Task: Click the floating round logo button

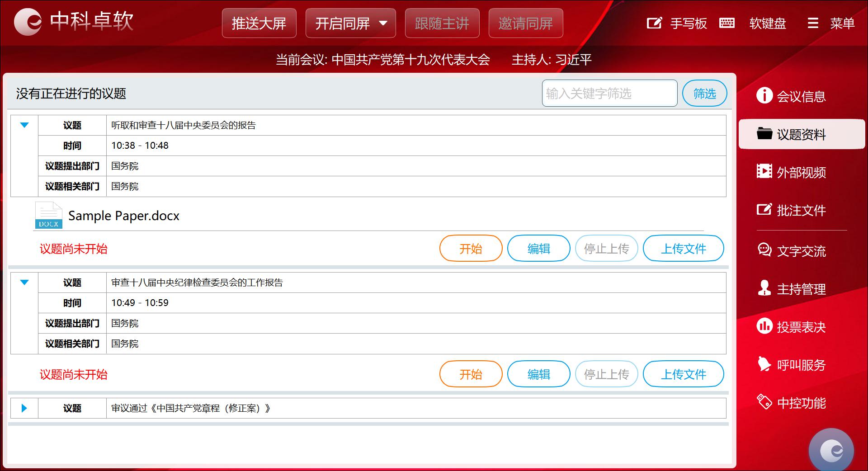Action: click(x=831, y=450)
